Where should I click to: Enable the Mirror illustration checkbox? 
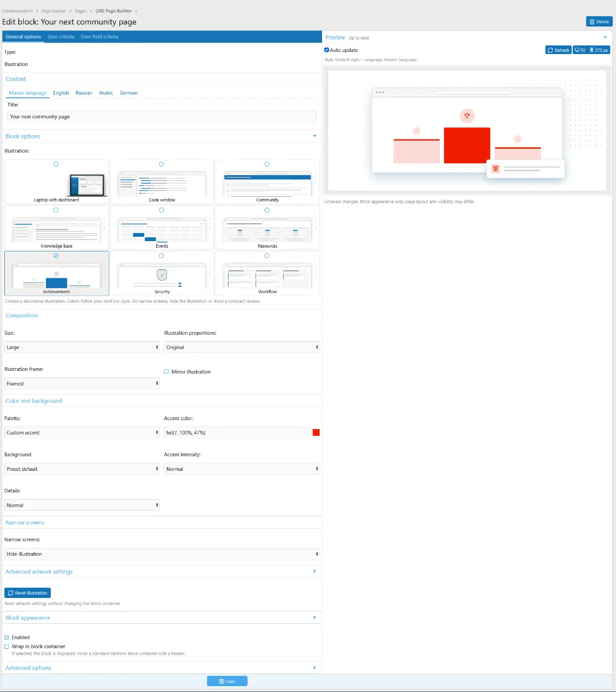click(166, 371)
